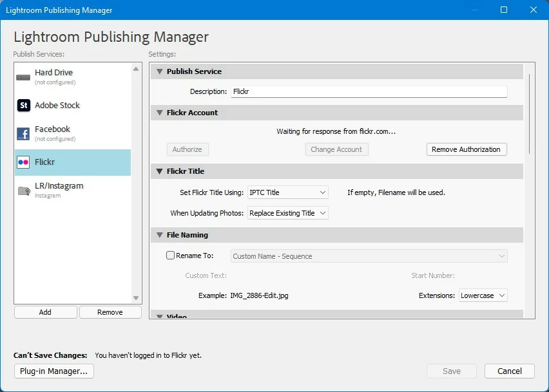This screenshot has width=549, height=392.
Task: Click the Change Account button
Action: point(336,149)
